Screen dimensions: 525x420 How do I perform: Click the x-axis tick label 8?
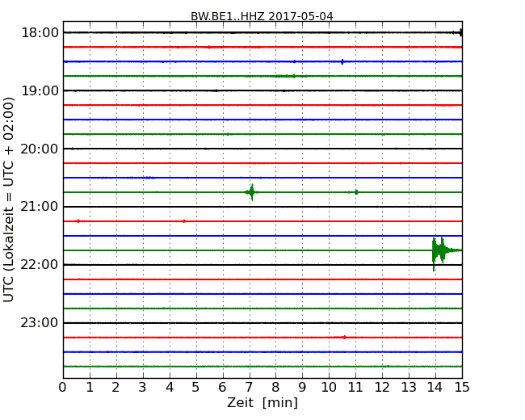275,387
